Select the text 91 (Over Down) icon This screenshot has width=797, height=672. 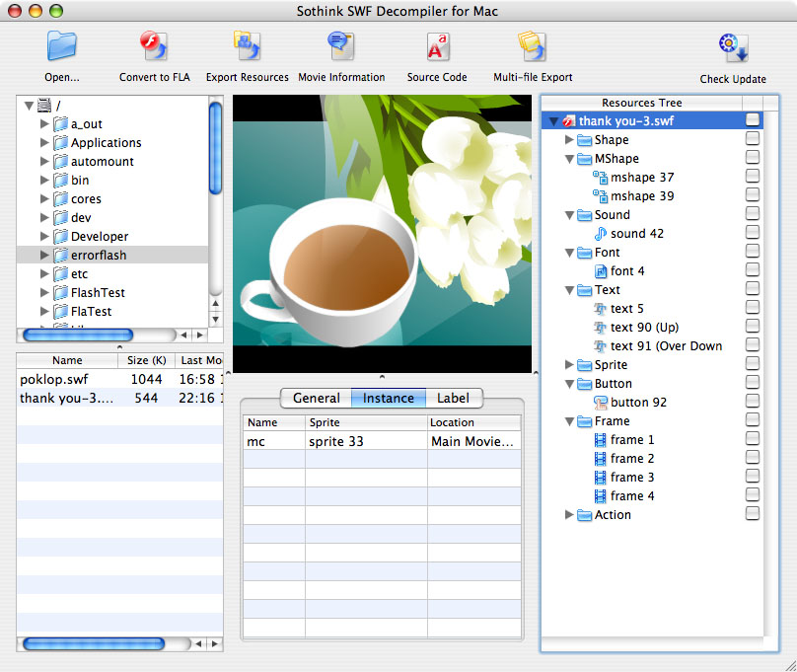click(x=601, y=346)
